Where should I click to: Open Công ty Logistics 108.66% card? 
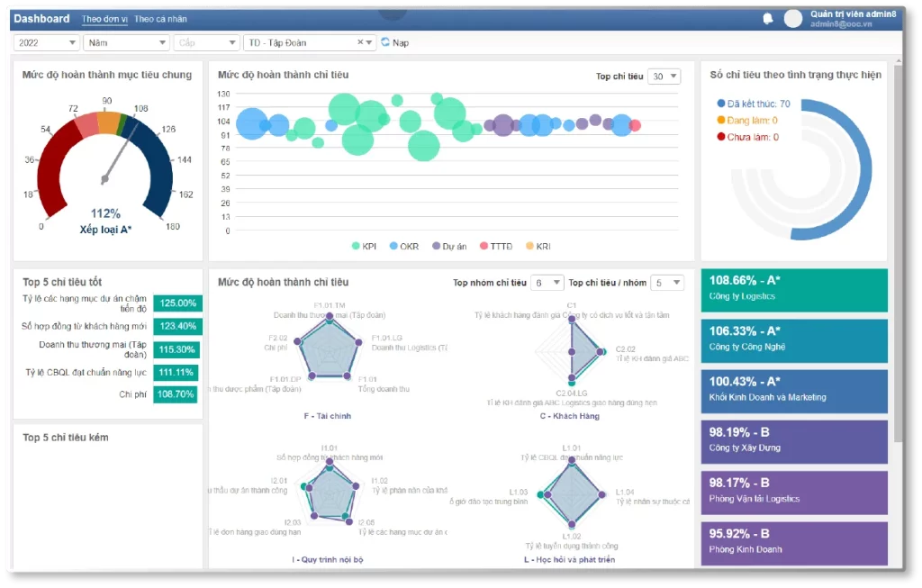[794, 291]
